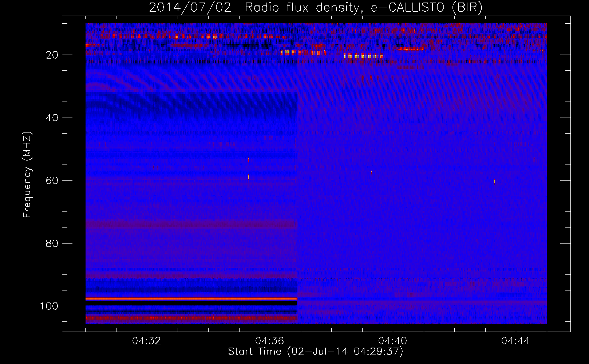Viewport: 589px width, 364px height.
Task: Click the 04:36 time tick label
Action: [x=270, y=341]
